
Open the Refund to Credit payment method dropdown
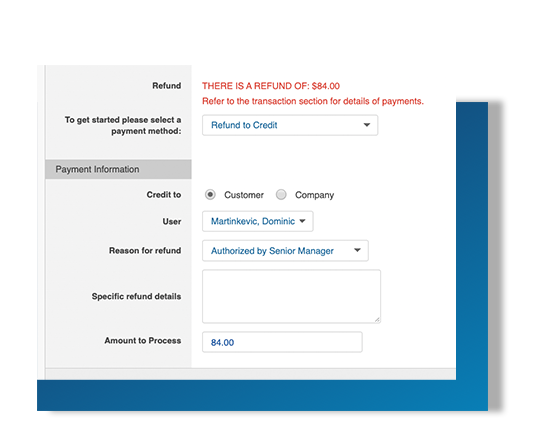coord(290,125)
